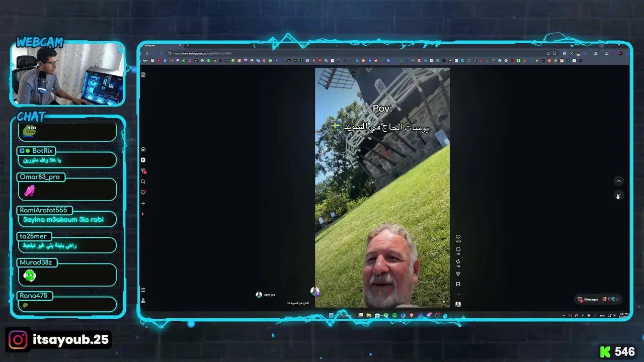Go to the next reel

(619, 195)
